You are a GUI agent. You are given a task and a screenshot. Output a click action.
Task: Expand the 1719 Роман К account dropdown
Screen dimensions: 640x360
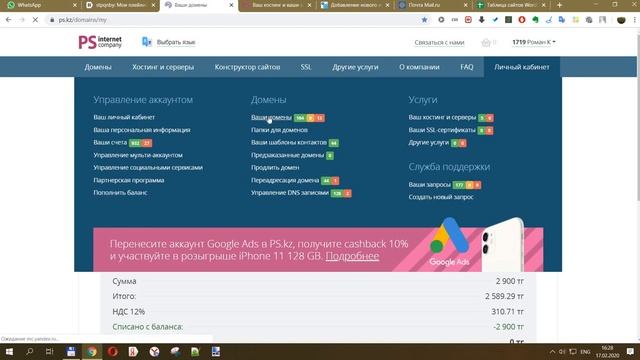click(x=533, y=42)
